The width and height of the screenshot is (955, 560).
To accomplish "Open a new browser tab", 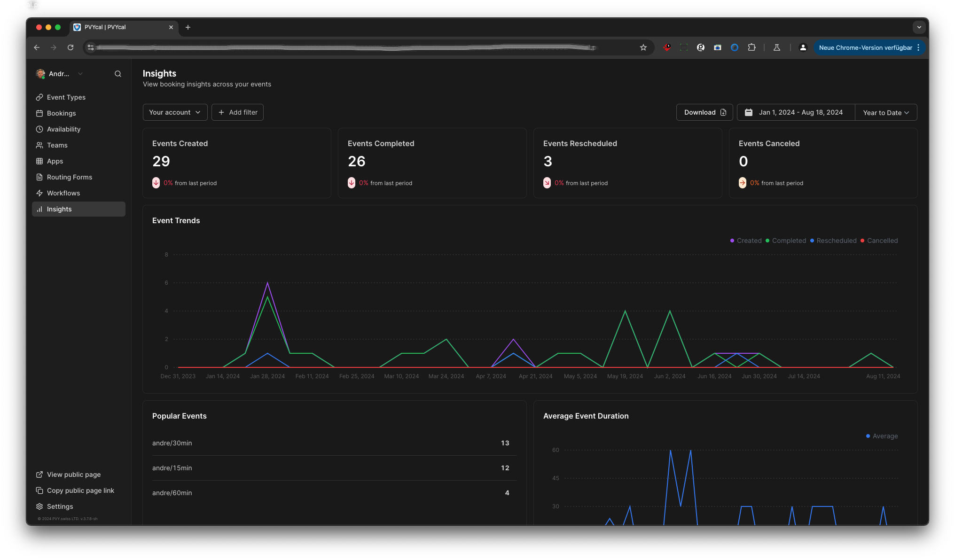I will click(188, 27).
